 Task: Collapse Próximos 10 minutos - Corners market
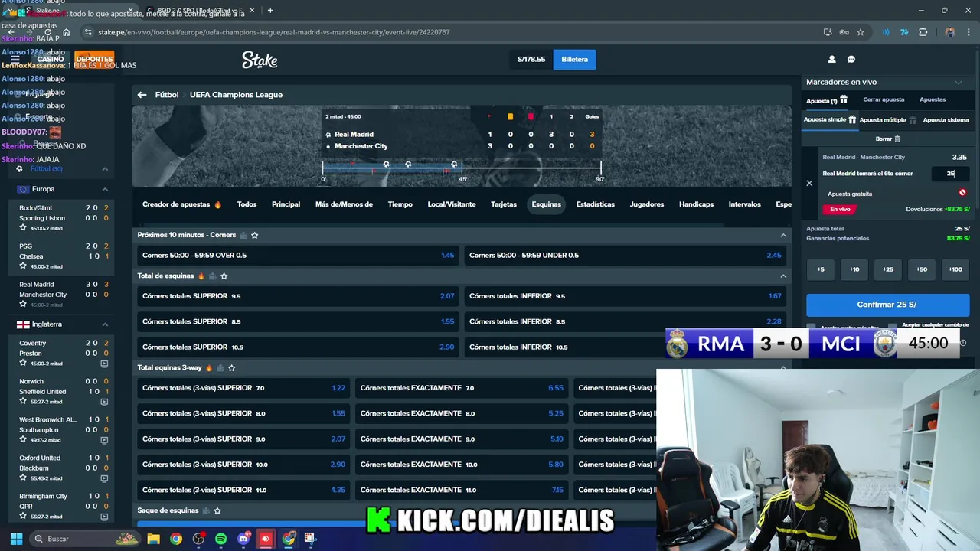point(782,235)
